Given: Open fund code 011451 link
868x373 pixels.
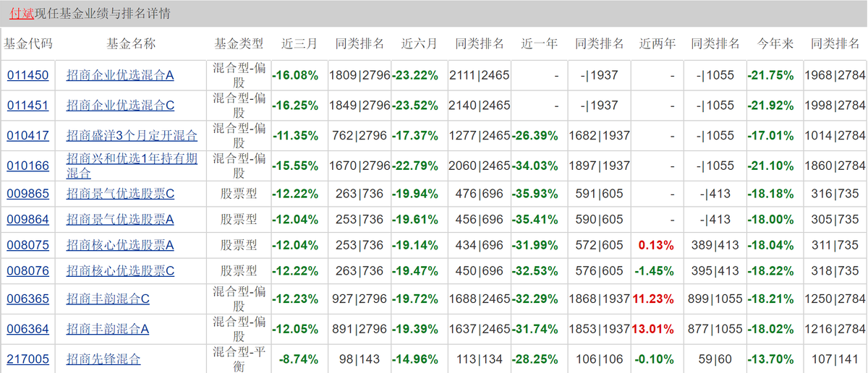Looking at the screenshot, I should [x=27, y=106].
